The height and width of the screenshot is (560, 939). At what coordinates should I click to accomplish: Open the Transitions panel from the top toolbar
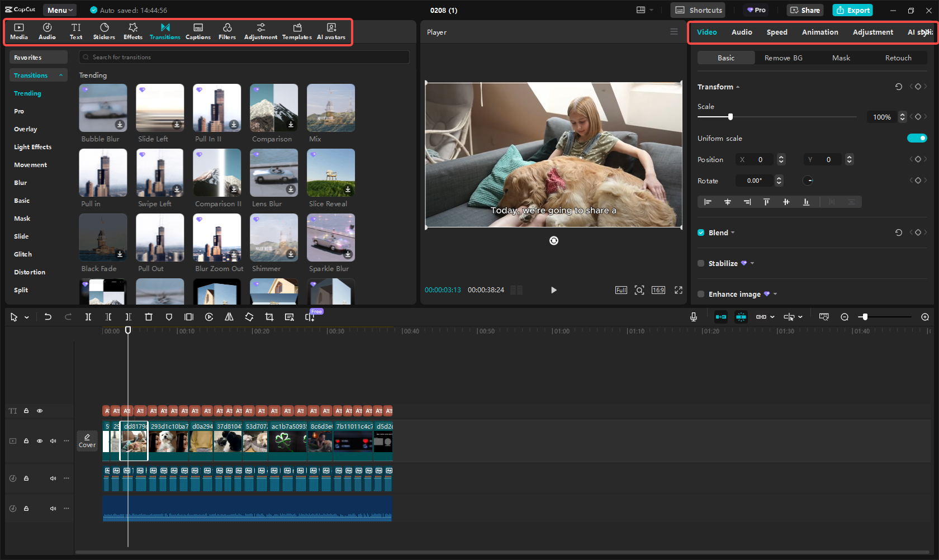pyautogui.click(x=165, y=31)
